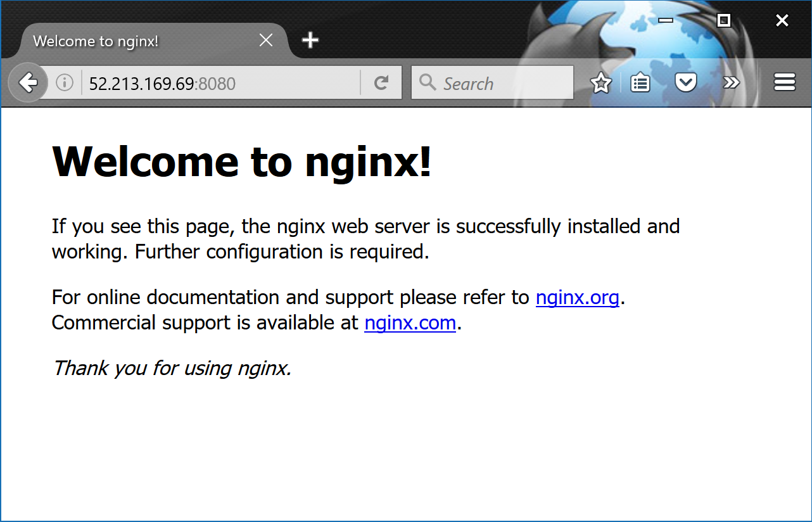Open a new tab with the plus button
This screenshot has height=522, width=812.
(x=310, y=41)
